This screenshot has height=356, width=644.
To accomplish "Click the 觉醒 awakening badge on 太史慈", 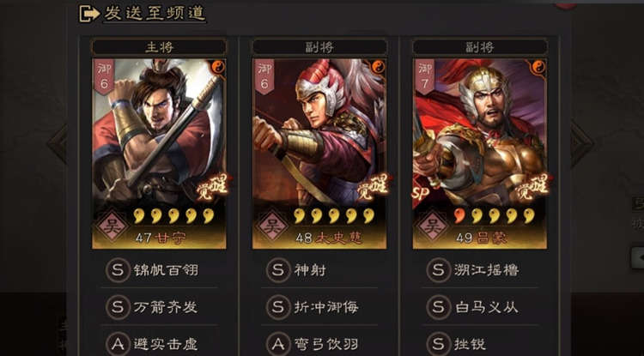I will coord(373,188).
